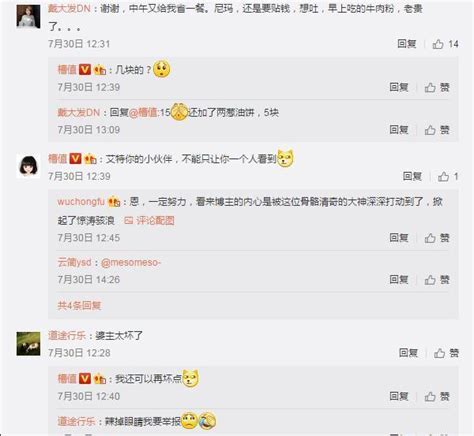The width and height of the screenshot is (474, 436).
Task: Like 道途行乐's comment 婆主太坏了
Action: click(446, 353)
